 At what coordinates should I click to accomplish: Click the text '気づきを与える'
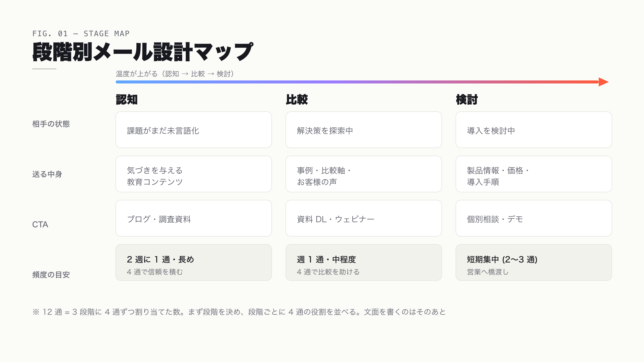pyautogui.click(x=155, y=170)
